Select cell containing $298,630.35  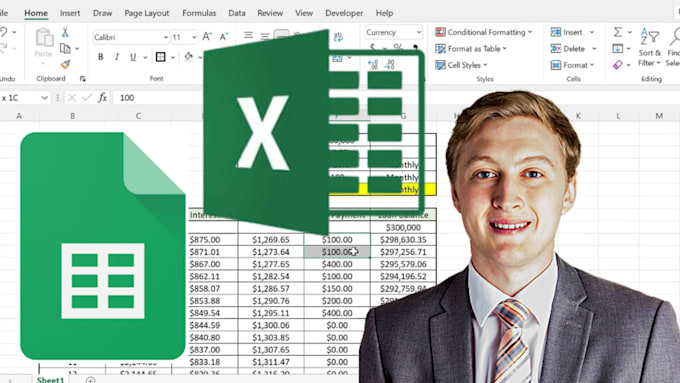pyautogui.click(x=403, y=239)
